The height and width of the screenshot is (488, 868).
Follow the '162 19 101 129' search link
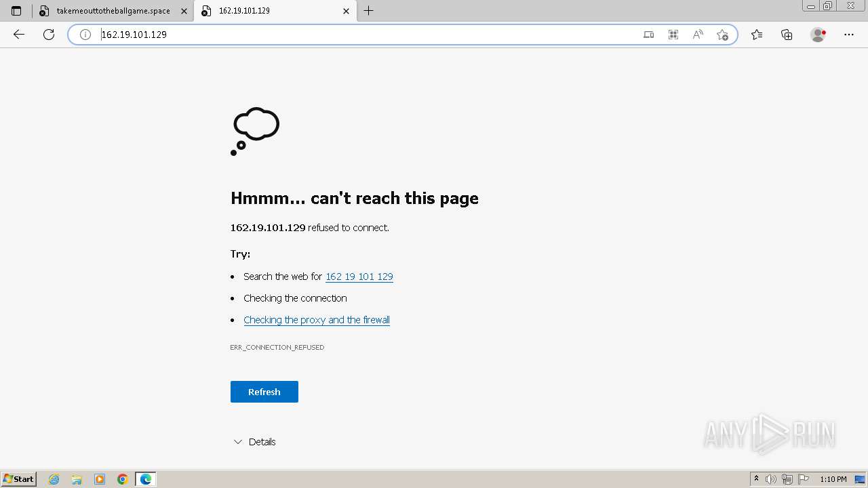[359, 277]
